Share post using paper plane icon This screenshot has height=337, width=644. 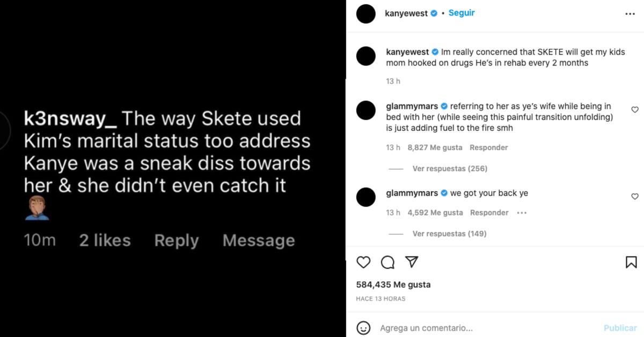pos(412,262)
